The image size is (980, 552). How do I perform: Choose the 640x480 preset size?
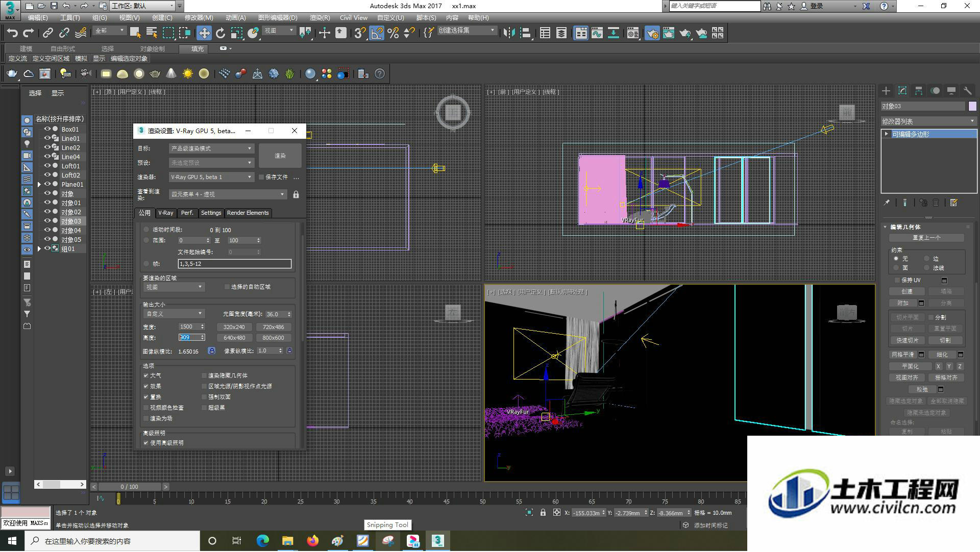234,338
